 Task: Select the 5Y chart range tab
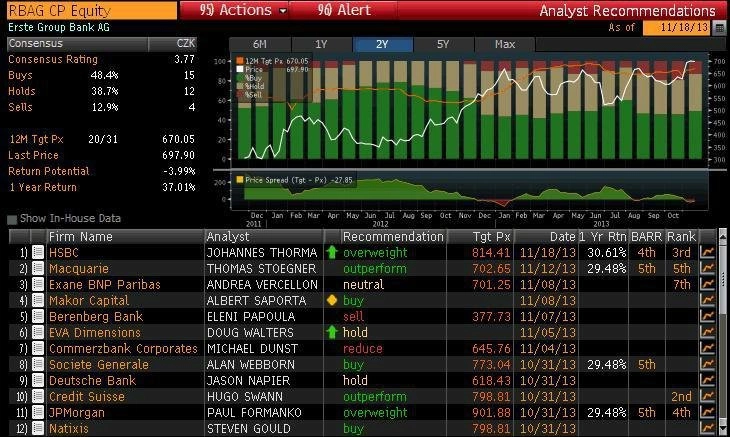443,44
